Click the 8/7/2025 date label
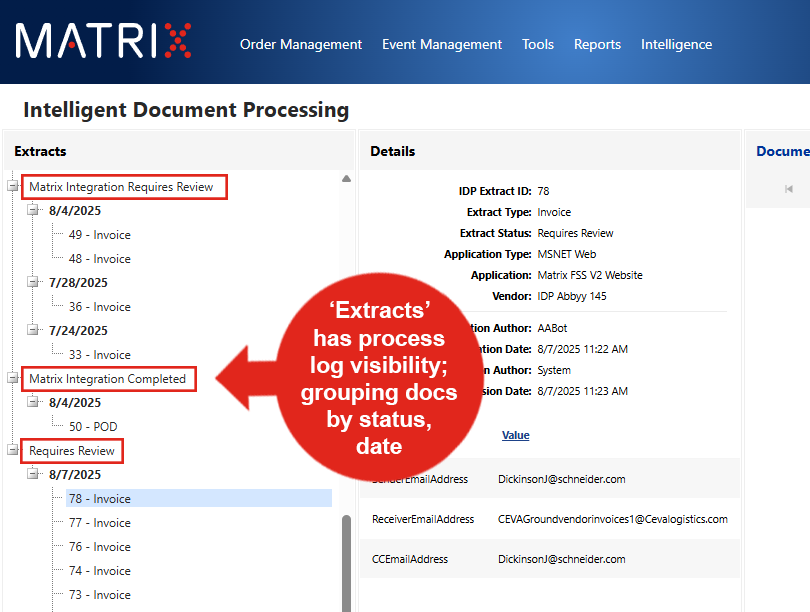This screenshot has width=810, height=612. click(75, 475)
